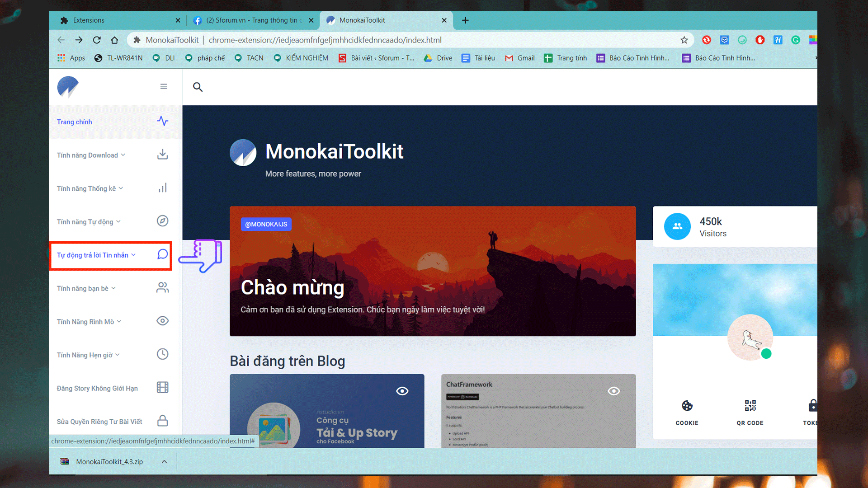Close the Extensions tab
The image size is (868, 488).
[178, 20]
